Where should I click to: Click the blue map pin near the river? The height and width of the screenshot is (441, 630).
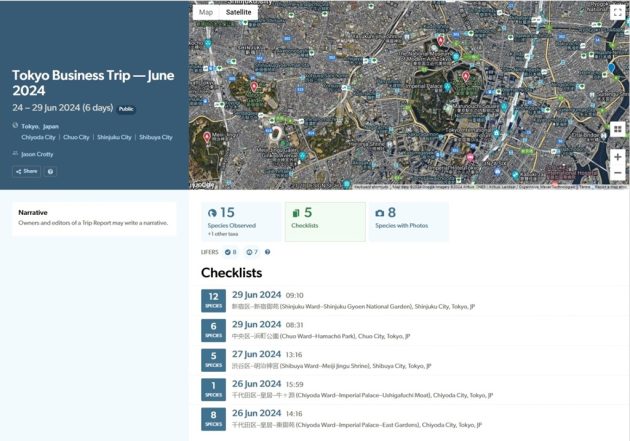point(611,68)
